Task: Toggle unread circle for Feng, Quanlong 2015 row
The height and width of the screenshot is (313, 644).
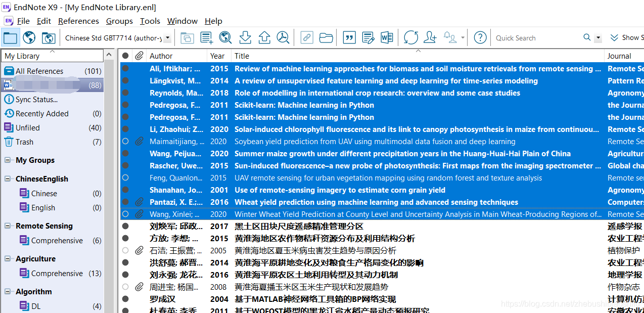Action: click(x=125, y=178)
